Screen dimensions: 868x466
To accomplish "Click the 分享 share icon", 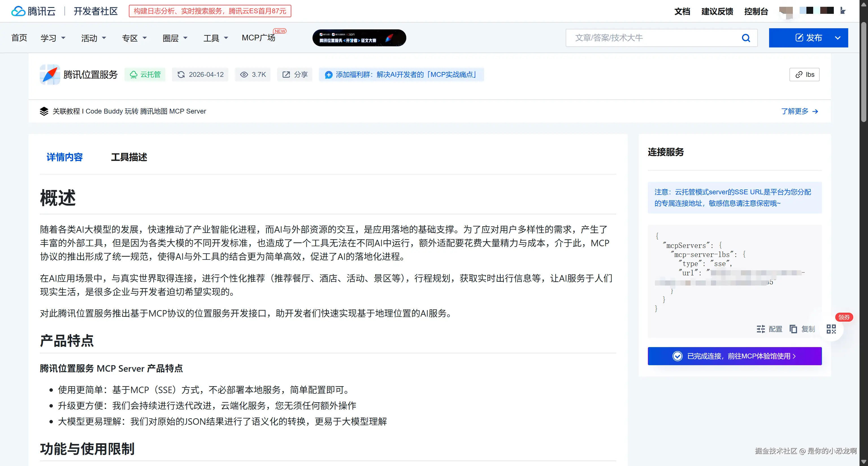I will click(286, 74).
